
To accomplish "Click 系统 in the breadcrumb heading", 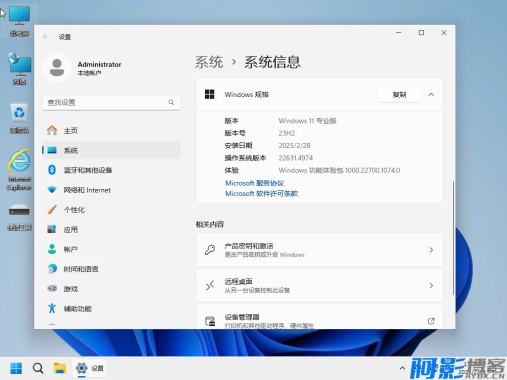I will click(x=209, y=62).
